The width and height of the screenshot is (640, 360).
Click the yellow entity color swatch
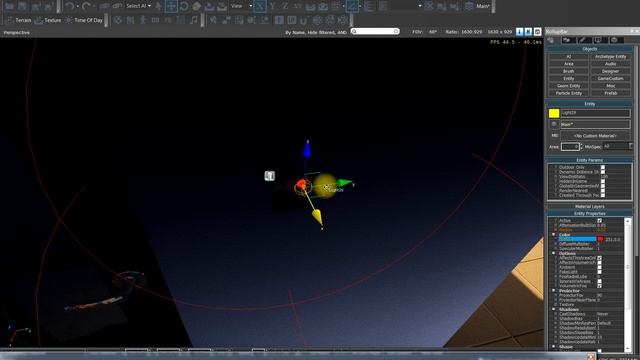click(554, 113)
